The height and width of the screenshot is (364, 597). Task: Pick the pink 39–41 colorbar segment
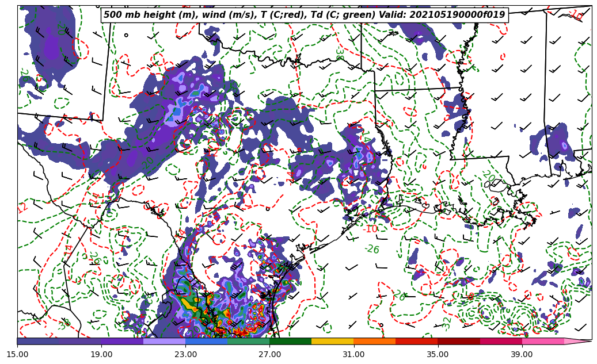(542, 341)
